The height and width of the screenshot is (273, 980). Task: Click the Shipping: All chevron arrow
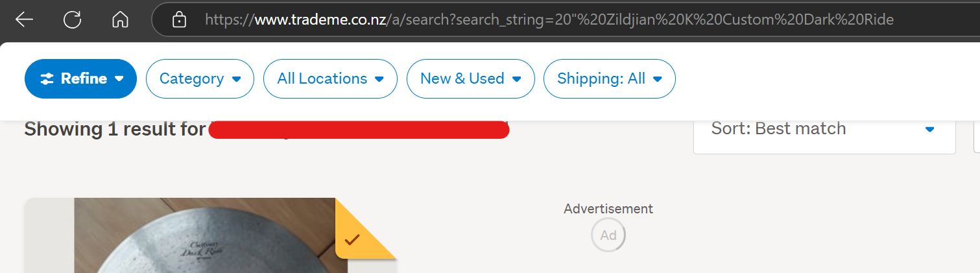point(657,79)
